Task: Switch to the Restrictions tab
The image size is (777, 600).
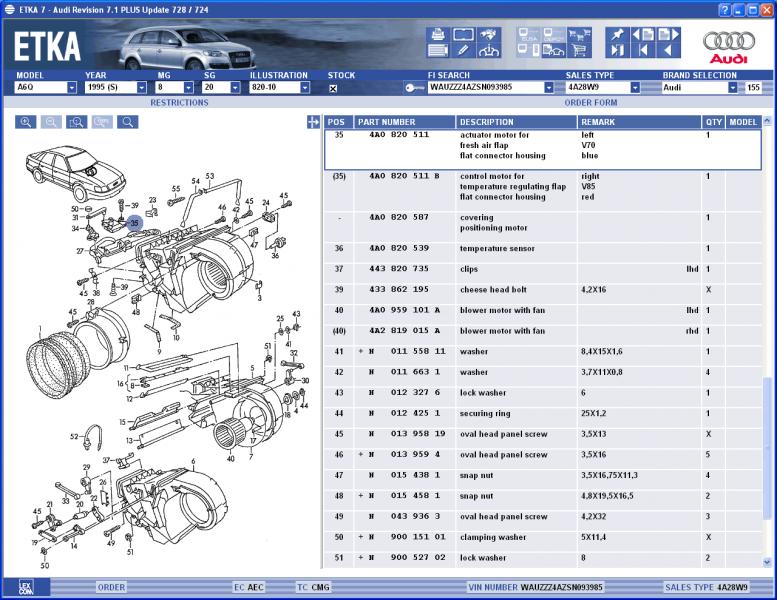Action: 179,103
